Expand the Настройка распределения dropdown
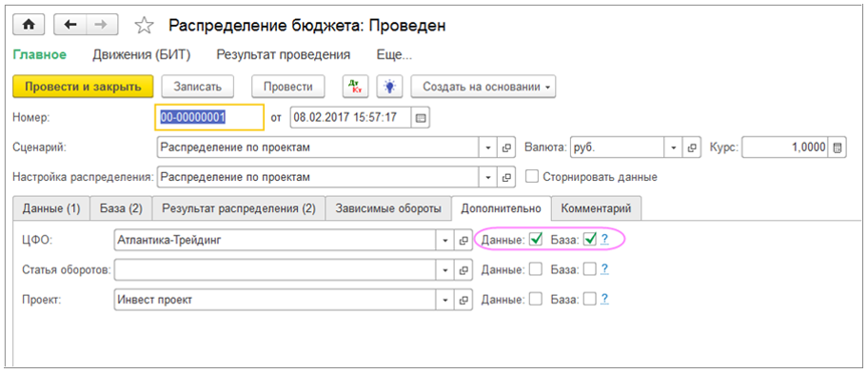 [x=488, y=178]
